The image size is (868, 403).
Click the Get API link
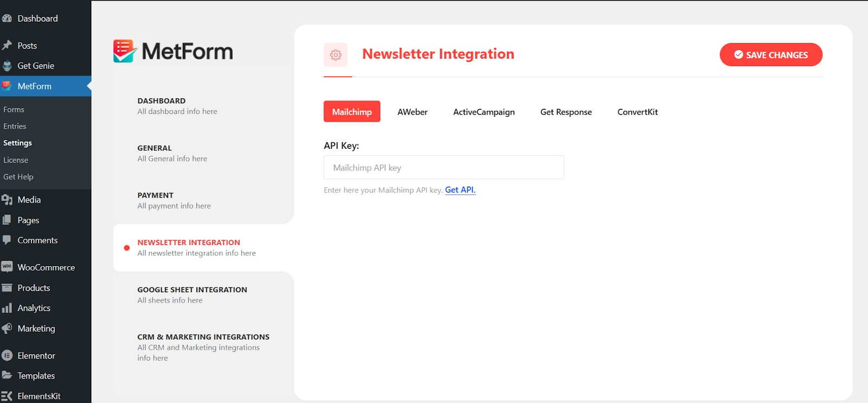point(460,190)
